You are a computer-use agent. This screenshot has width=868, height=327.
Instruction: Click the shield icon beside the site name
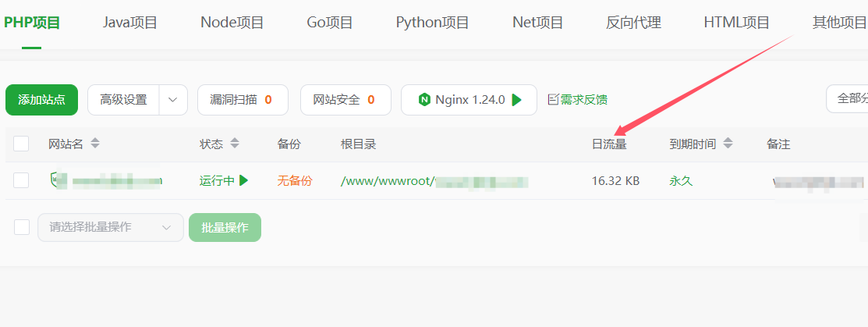pos(54,180)
